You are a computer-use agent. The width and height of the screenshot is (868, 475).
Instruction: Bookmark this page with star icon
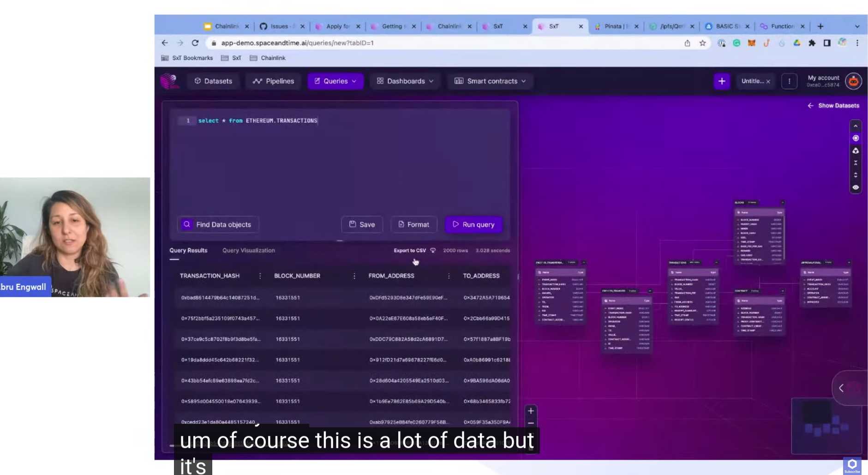pos(702,43)
